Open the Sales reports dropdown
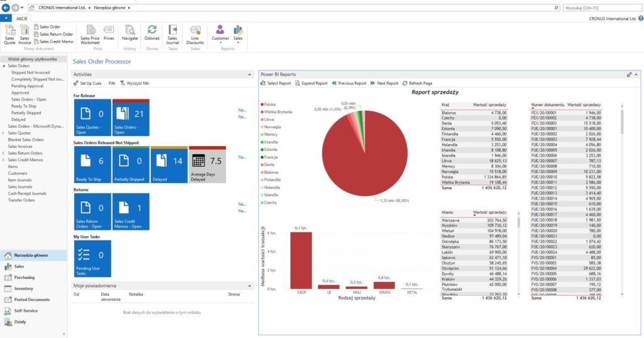 pyautogui.click(x=238, y=34)
